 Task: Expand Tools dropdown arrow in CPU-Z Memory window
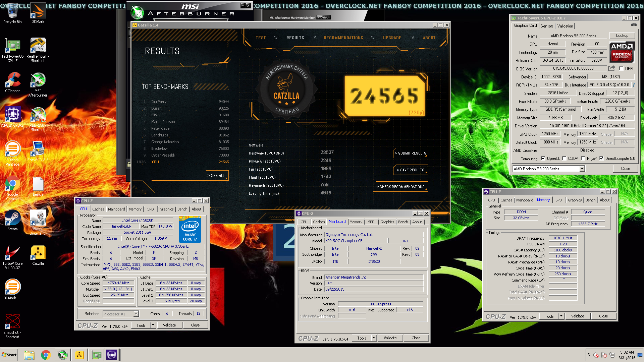[561, 316]
